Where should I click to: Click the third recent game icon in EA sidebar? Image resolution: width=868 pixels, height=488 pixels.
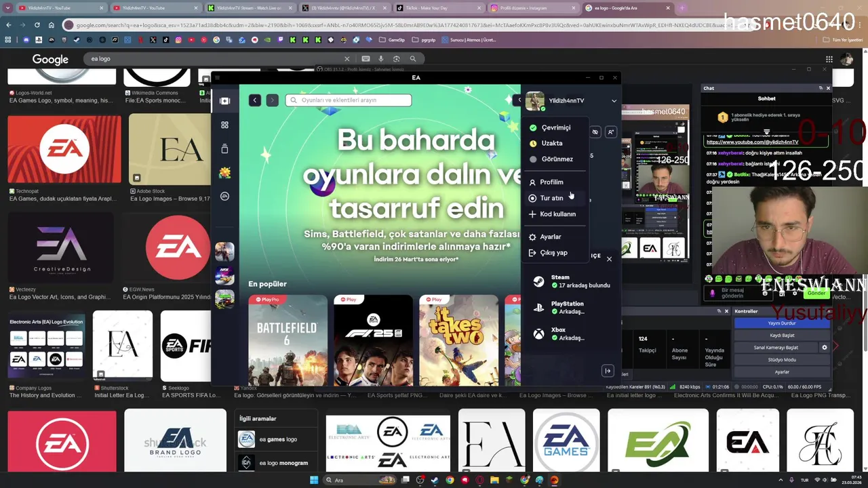coord(224,299)
